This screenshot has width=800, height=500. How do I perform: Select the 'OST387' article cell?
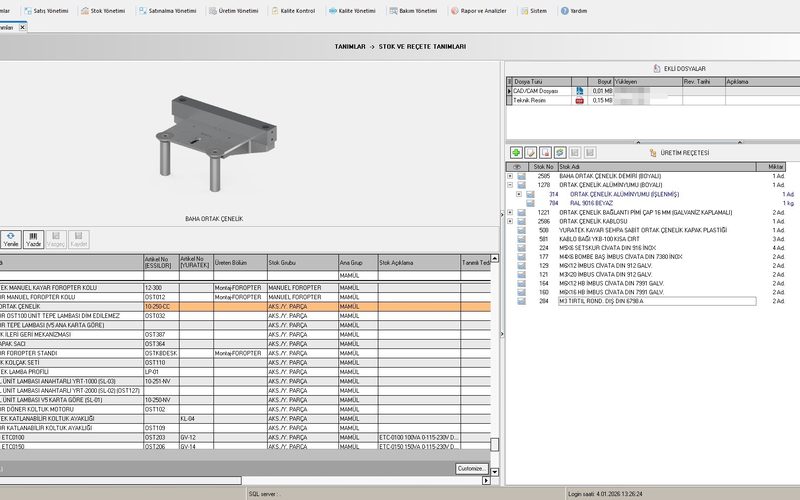coord(161,335)
